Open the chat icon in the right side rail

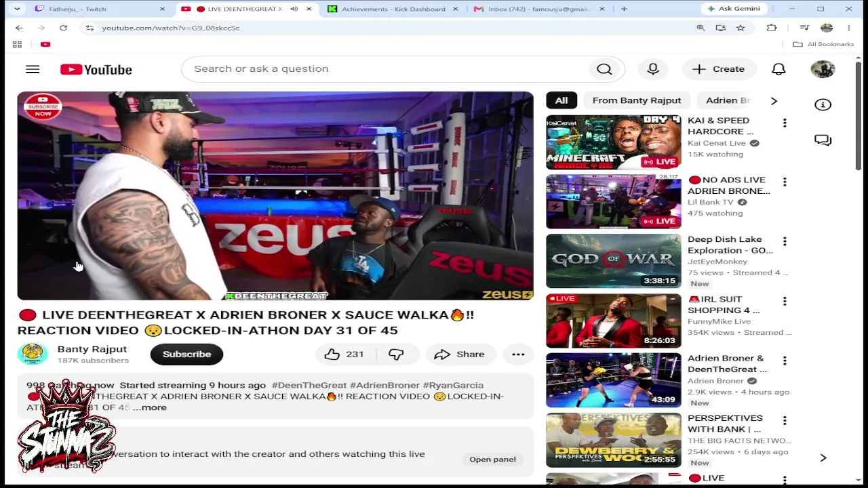coord(823,140)
